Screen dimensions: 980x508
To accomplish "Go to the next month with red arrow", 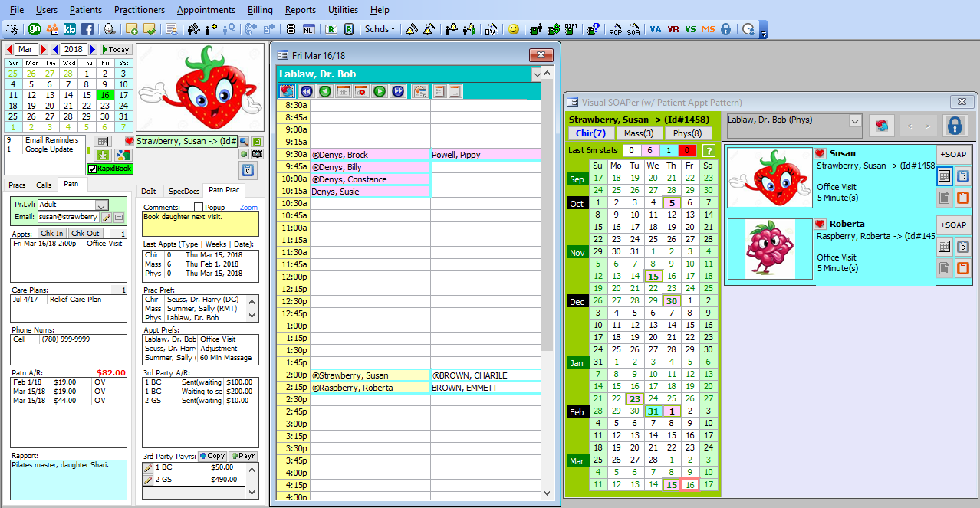I will click(44, 50).
